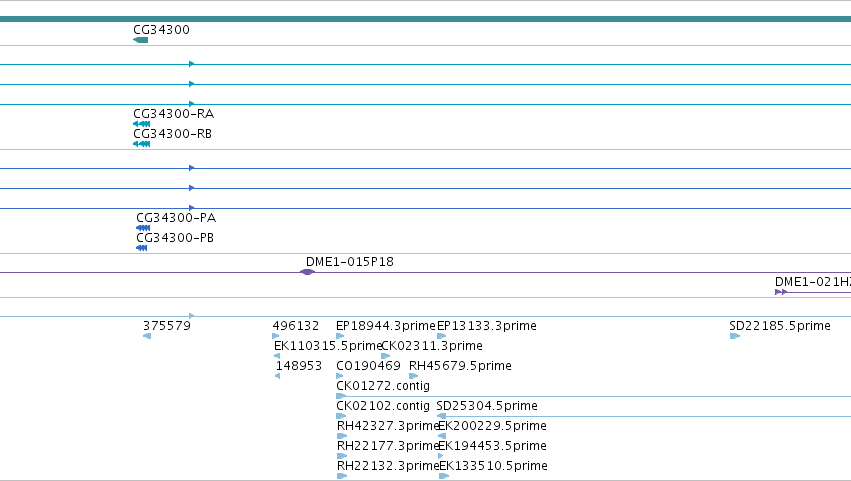
Task: Select the CG34300 gene arrow glyph
Action: pos(141,40)
